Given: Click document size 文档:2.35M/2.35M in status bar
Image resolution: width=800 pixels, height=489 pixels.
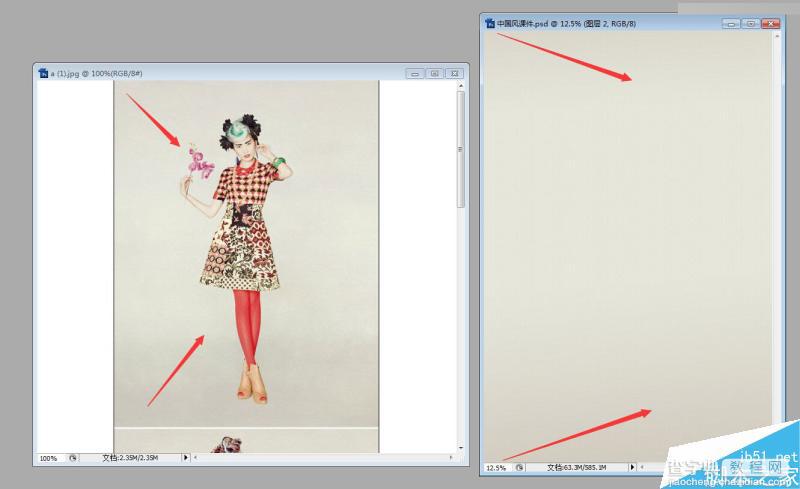Looking at the screenshot, I should click(130, 458).
